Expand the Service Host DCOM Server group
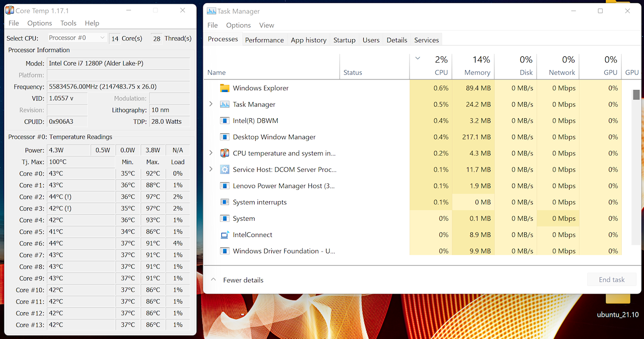Image resolution: width=644 pixels, height=339 pixels. [211, 169]
